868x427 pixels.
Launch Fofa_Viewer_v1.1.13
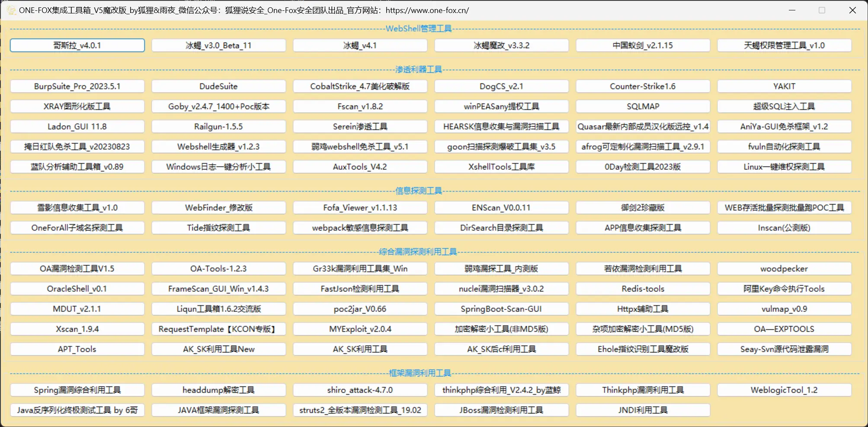(x=360, y=208)
